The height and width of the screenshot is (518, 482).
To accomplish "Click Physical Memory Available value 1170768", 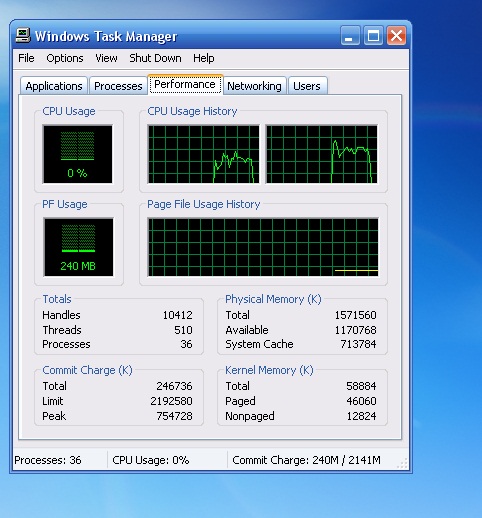I will tap(355, 330).
